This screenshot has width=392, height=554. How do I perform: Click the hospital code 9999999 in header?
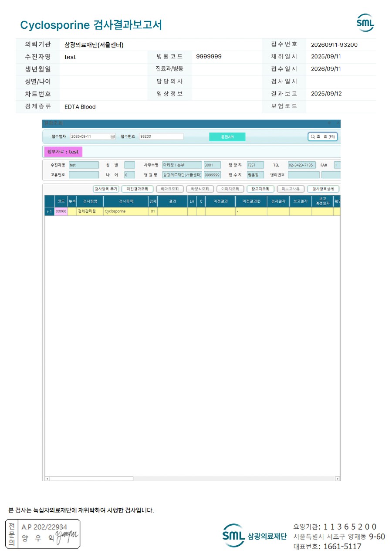pos(209,57)
